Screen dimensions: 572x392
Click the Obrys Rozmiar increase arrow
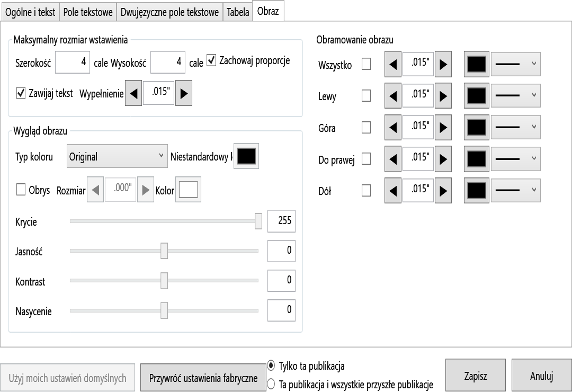[146, 190]
